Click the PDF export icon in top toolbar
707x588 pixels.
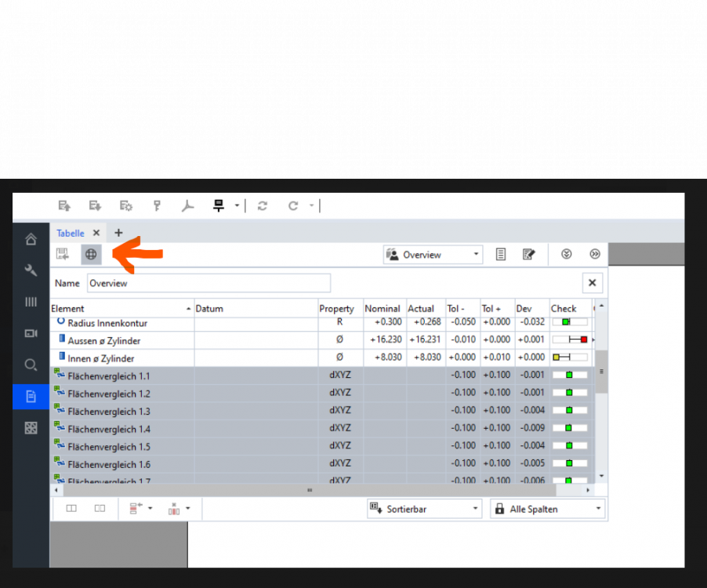coord(187,206)
